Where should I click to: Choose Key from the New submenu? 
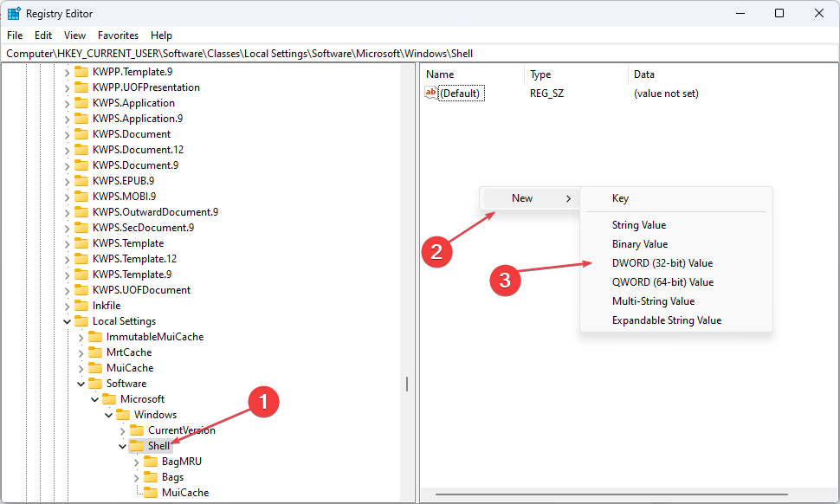pyautogui.click(x=676, y=198)
